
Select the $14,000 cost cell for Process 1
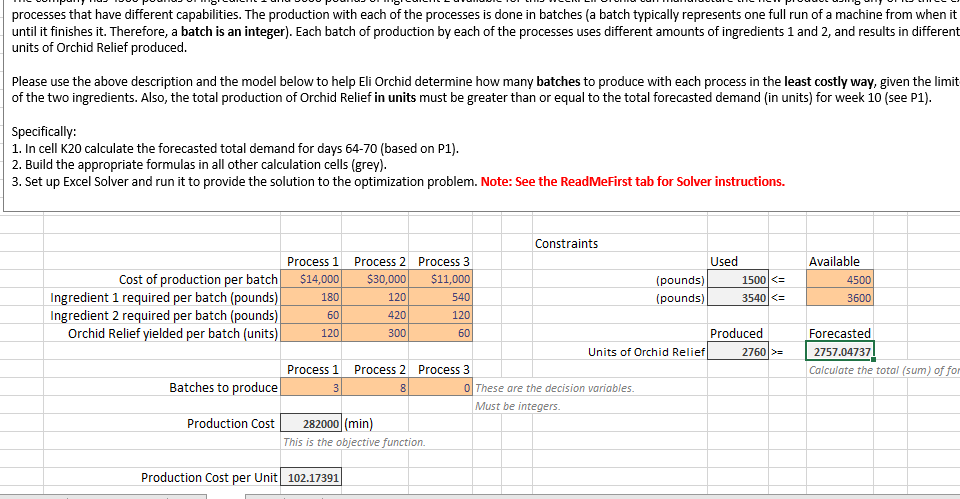311,279
